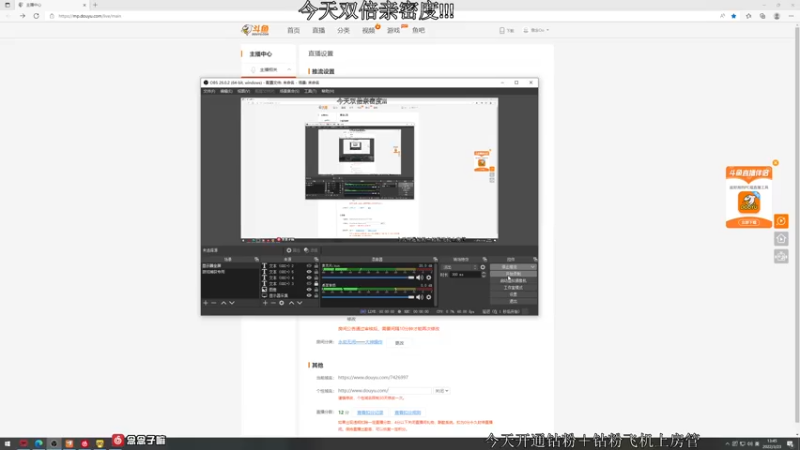Open transition properties gear icon
This screenshot has width=800, height=450.
click(x=483, y=267)
